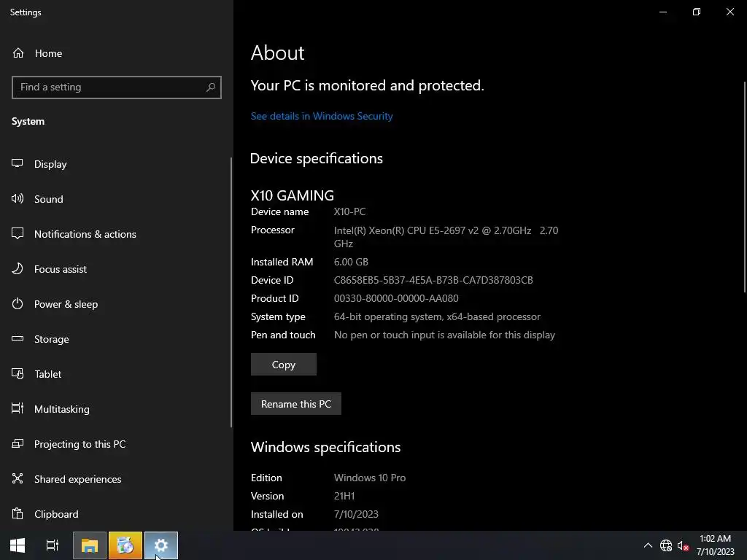Click the Installed RAM 6.00 GB value
This screenshot has height=560, width=747.
click(x=351, y=262)
